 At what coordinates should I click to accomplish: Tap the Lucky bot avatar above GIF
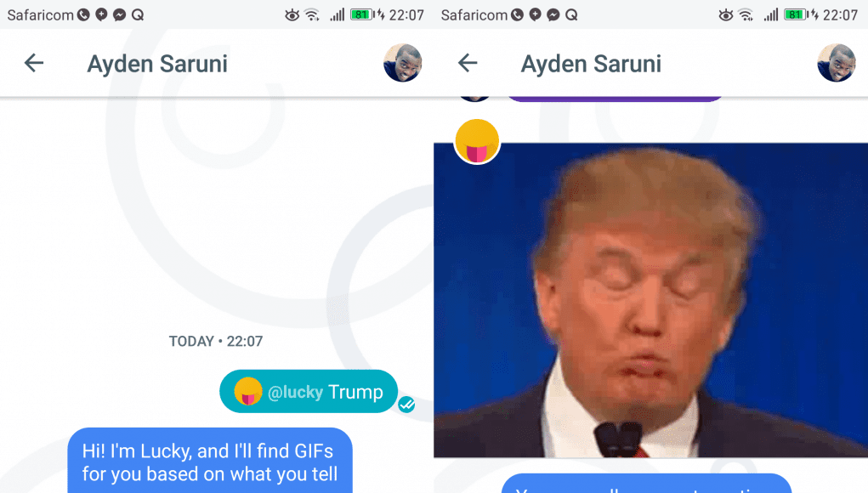477,142
